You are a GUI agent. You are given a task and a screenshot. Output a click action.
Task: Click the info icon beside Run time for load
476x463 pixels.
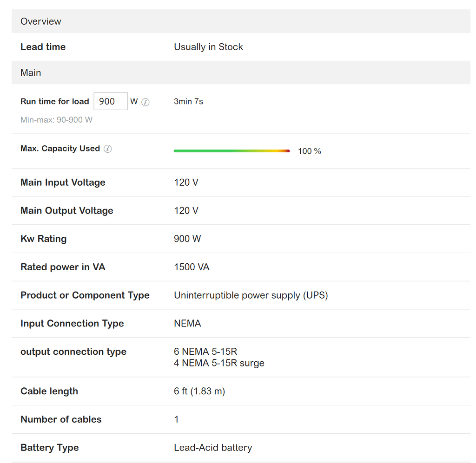(x=145, y=102)
